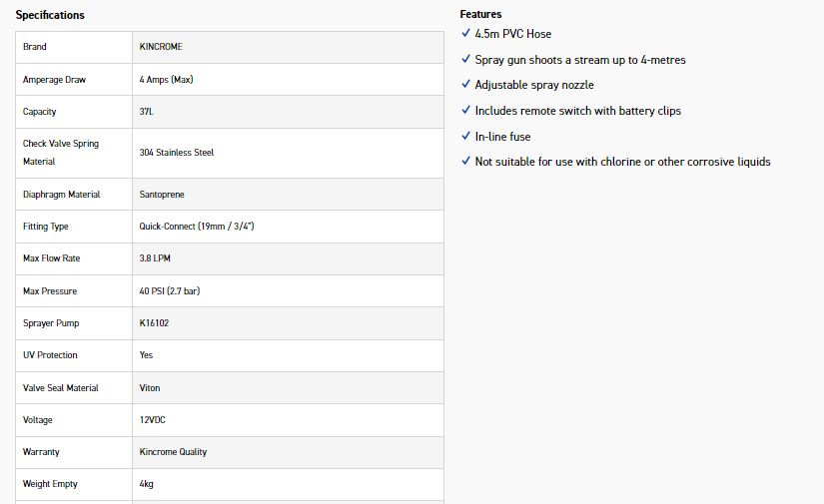Click the Kincrome Quality warranty value
The image size is (824, 504).
tap(174, 452)
